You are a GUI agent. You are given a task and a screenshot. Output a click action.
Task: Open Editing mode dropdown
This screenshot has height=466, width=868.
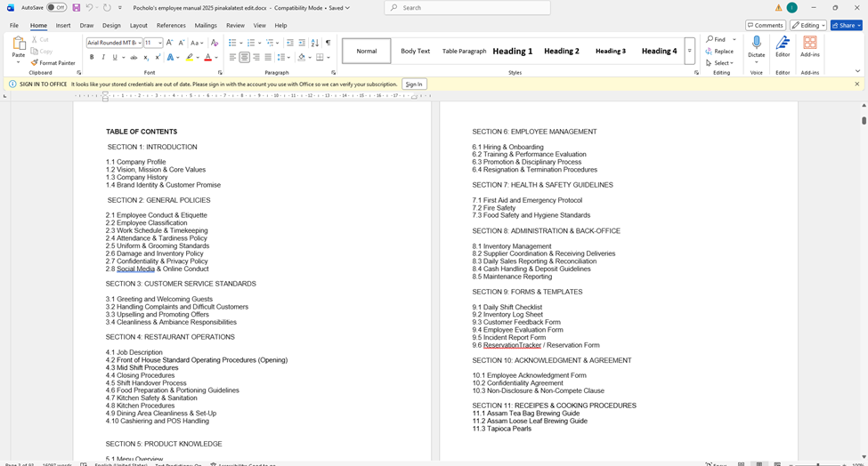point(808,26)
